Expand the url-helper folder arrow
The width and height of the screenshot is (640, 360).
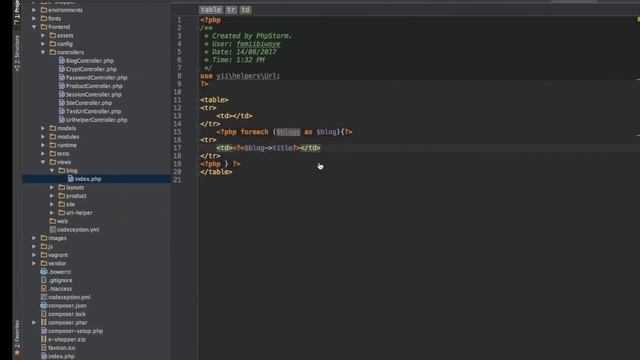(52, 213)
